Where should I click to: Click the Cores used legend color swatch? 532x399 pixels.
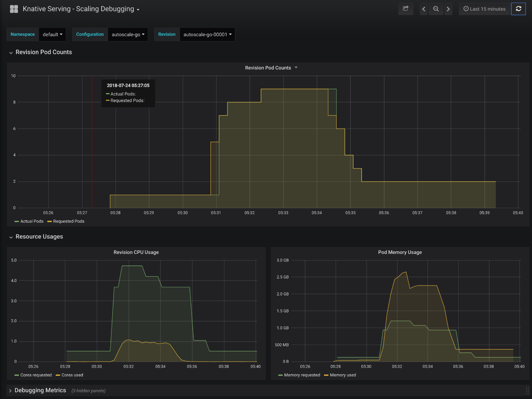[x=58, y=375]
